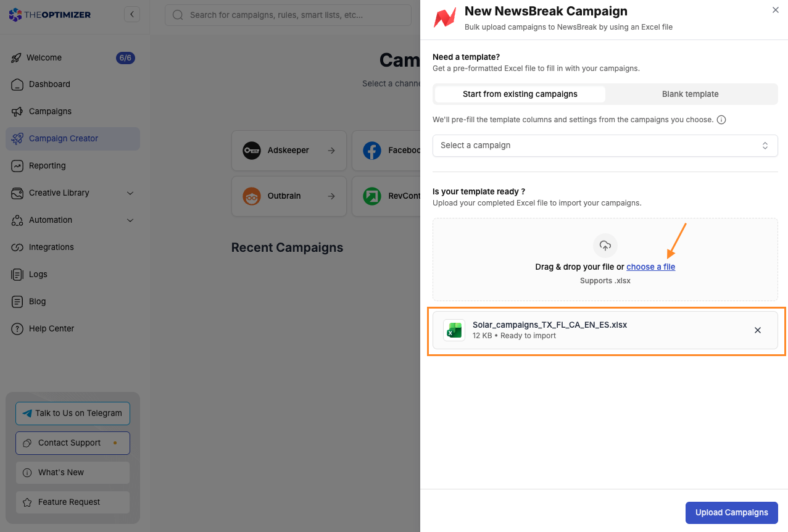Click the Supports .xlsx text
Viewport: 788px width, 532px height.
pos(605,281)
